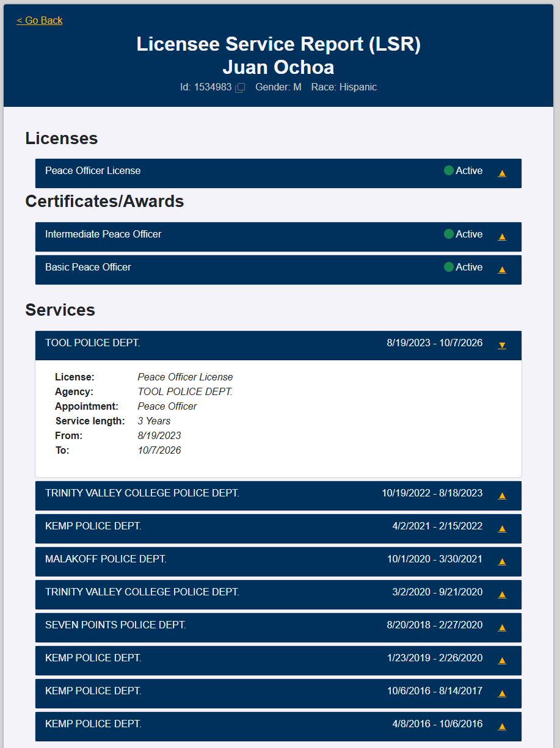The width and height of the screenshot is (560, 748).
Task: Click the 4/2/2021 - 2/15/2022 date range
Action: coord(437,526)
